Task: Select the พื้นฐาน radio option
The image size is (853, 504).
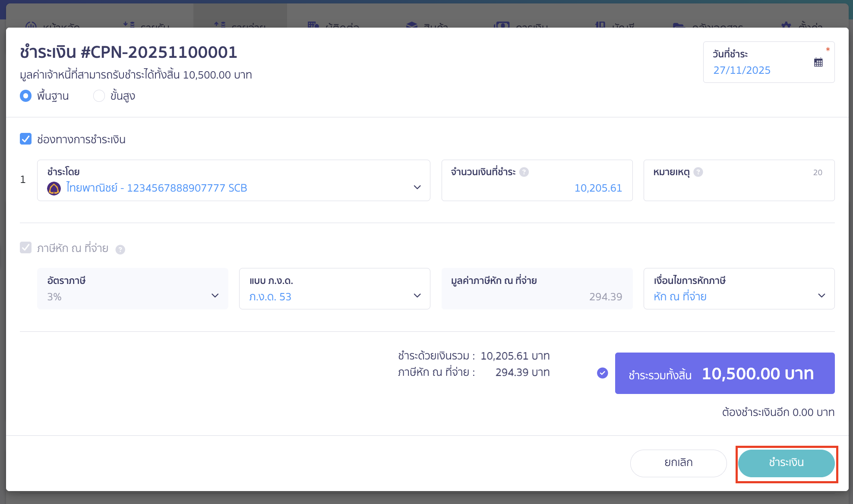Action: pyautogui.click(x=26, y=96)
